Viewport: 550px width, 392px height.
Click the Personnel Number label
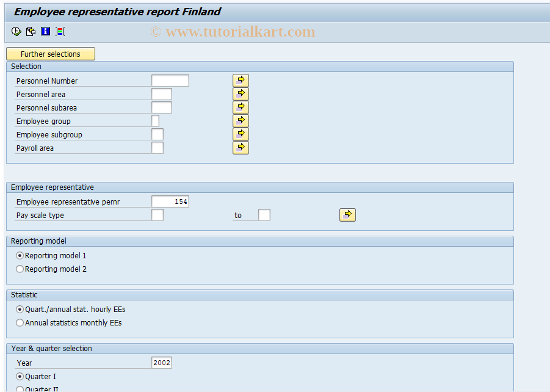(x=47, y=81)
